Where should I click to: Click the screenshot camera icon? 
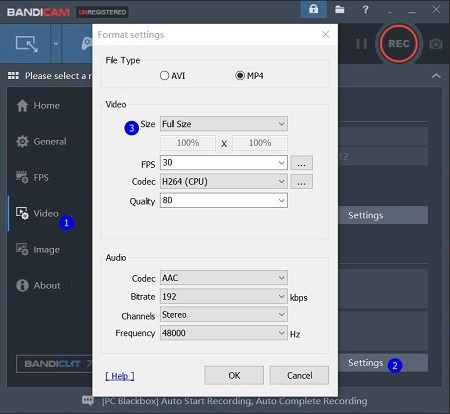coord(436,44)
